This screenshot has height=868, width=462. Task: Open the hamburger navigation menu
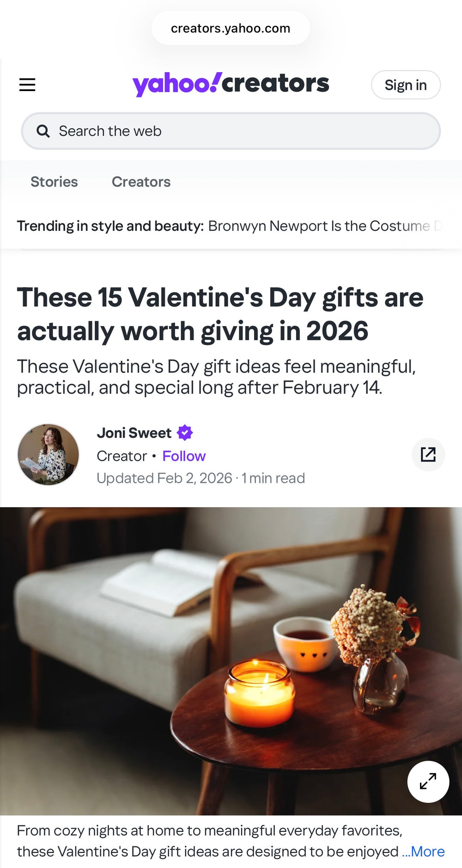[27, 85]
